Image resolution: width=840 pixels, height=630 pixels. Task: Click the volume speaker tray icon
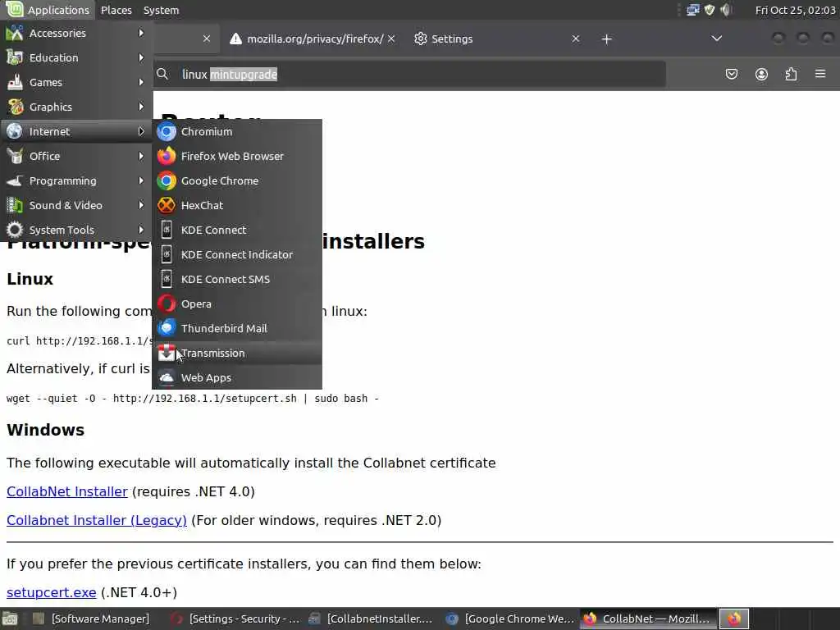click(x=726, y=10)
